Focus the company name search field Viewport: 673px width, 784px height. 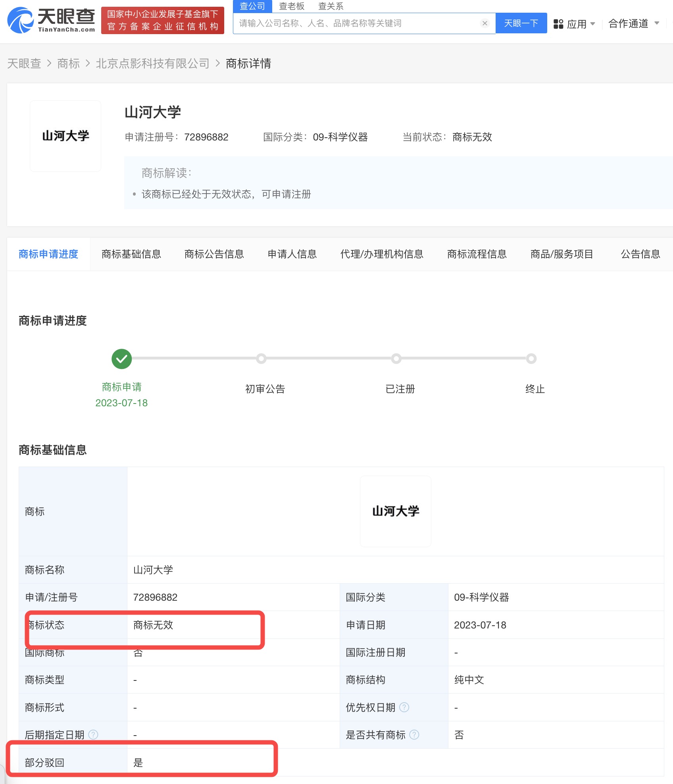[357, 23]
